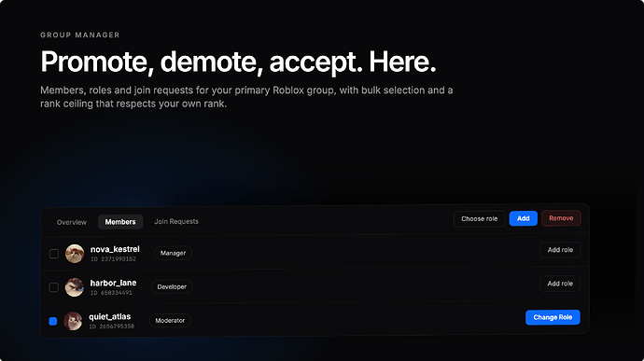
Task: Click quiet_atlas's avatar
Action: pos(73,321)
